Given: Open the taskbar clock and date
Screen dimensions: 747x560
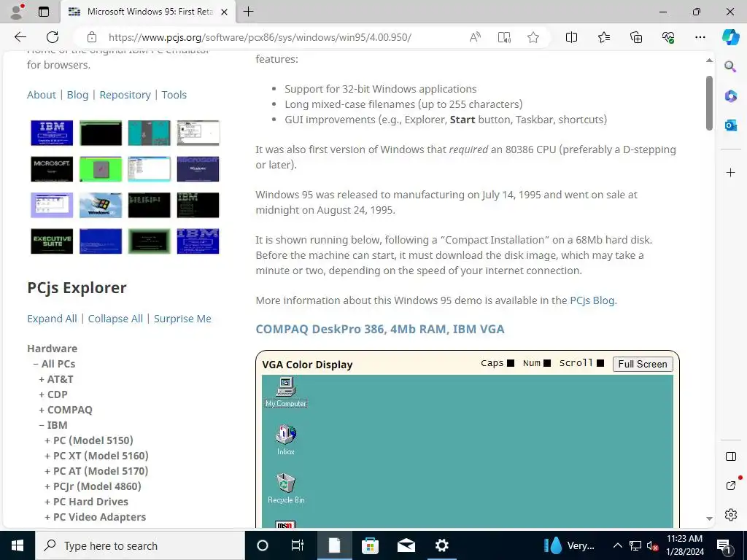Looking at the screenshot, I should [684, 545].
